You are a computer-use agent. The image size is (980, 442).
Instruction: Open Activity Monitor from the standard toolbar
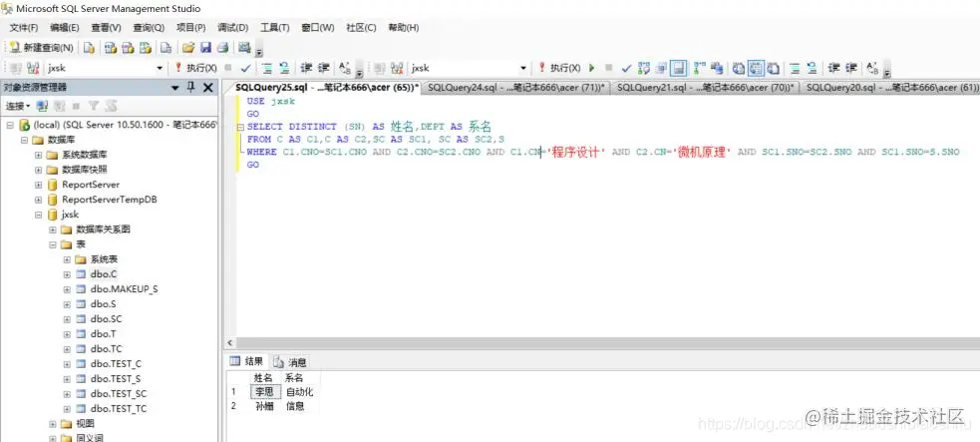pyautogui.click(x=244, y=48)
